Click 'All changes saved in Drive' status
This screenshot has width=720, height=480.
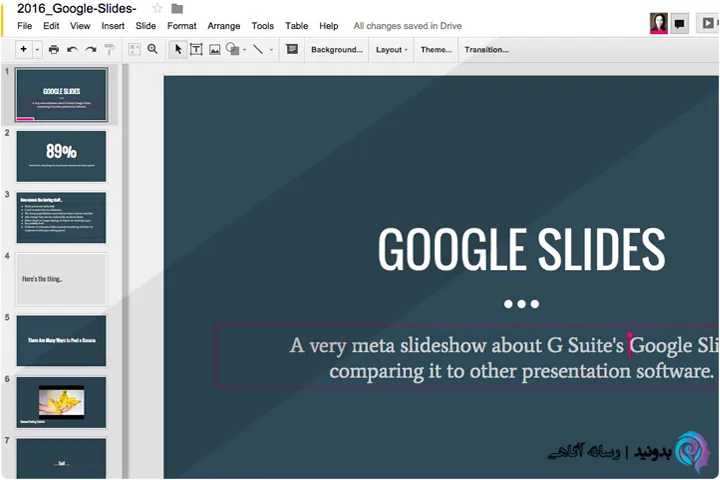(x=408, y=26)
